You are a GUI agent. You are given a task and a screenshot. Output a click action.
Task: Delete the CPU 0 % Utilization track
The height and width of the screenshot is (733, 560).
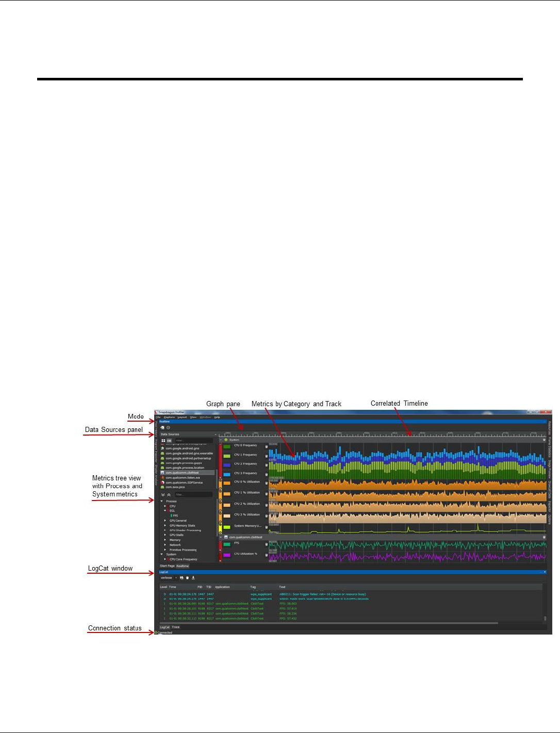tap(267, 483)
